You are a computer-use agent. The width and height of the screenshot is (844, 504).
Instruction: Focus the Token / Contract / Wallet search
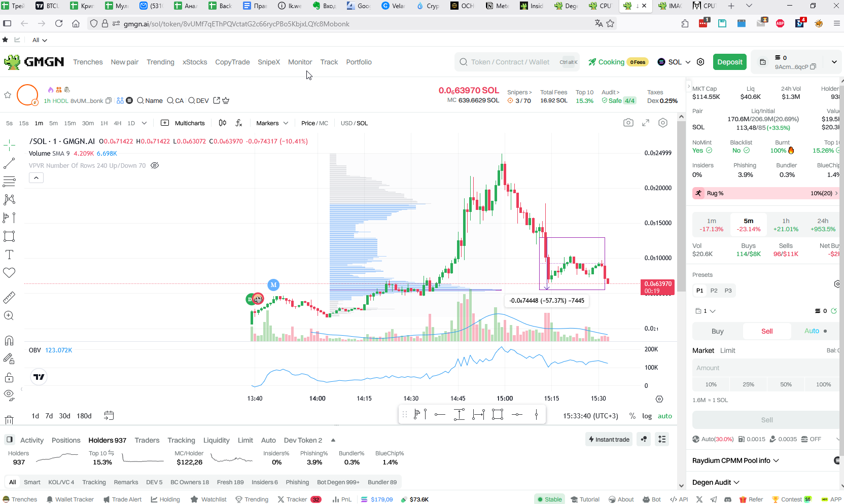tap(517, 62)
